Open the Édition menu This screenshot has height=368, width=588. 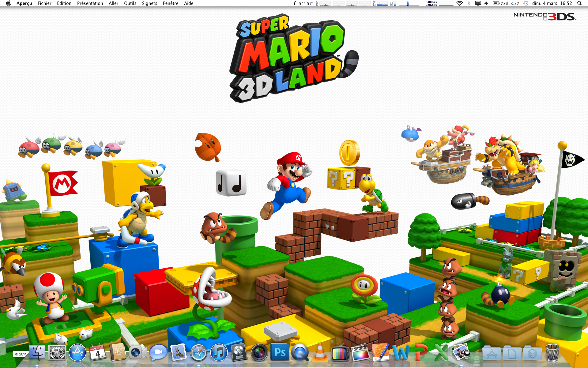pos(64,3)
